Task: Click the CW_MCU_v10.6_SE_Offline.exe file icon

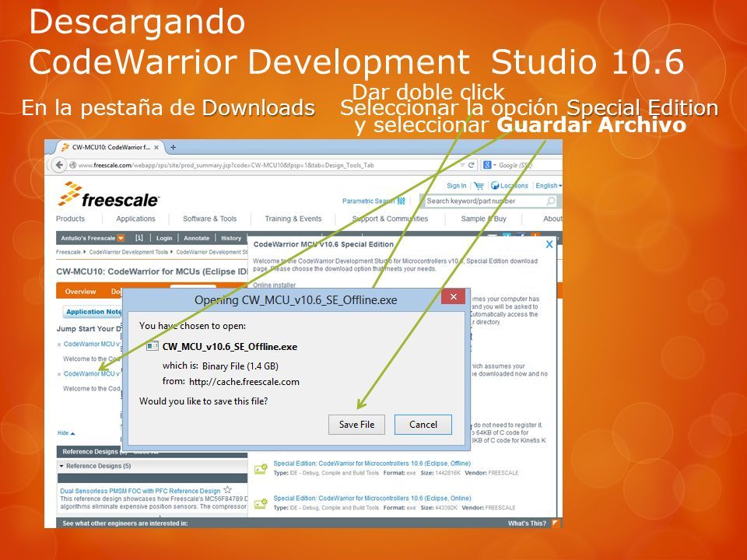Action: click(152, 346)
